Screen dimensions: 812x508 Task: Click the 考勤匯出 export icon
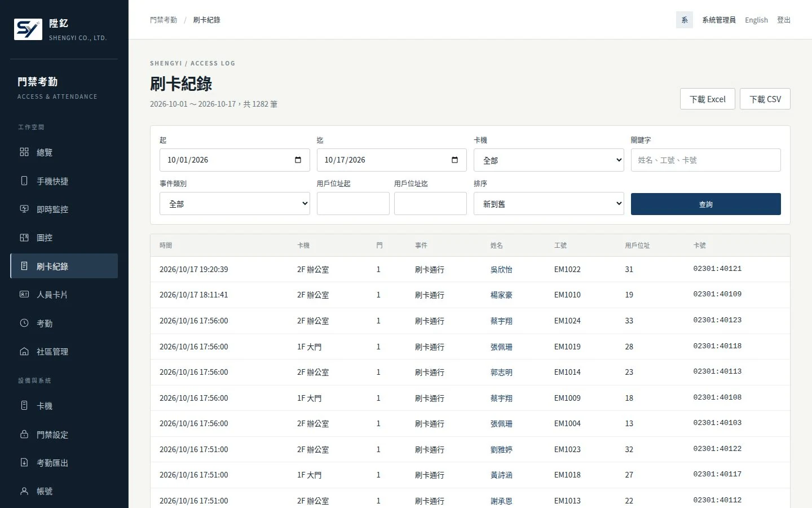[x=24, y=462]
